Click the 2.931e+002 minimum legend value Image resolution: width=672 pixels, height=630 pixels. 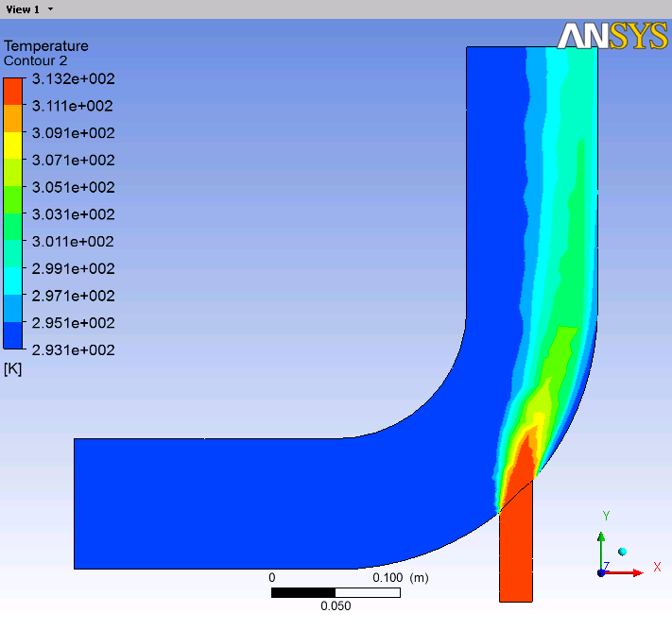[74, 350]
